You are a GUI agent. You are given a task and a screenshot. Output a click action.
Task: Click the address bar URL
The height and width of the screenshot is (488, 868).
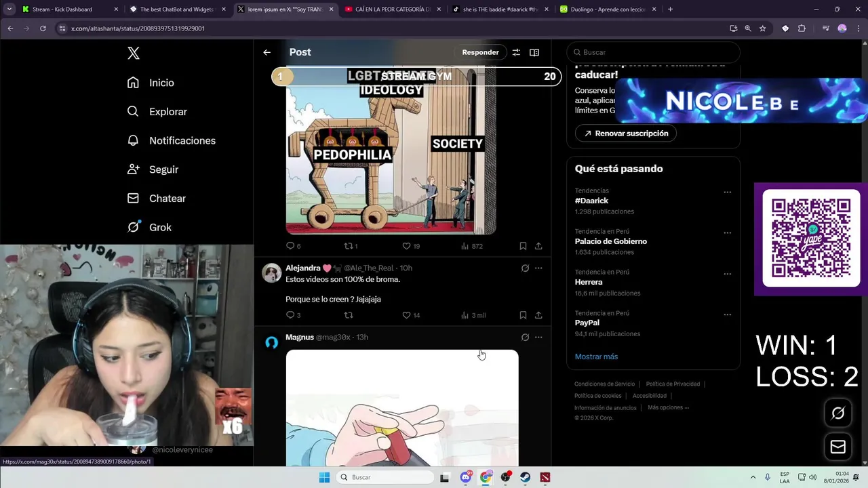click(138, 28)
